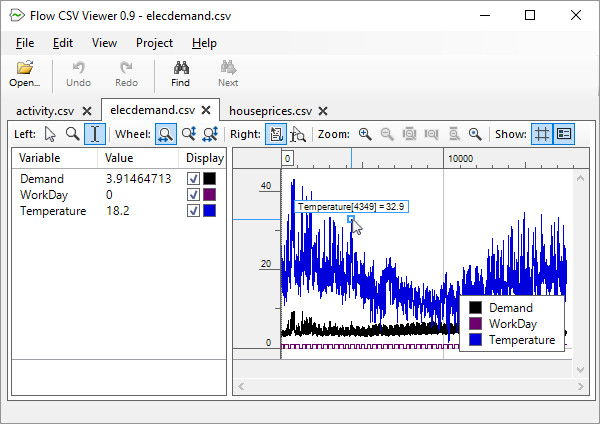The width and height of the screenshot is (600, 424).
Task: Close the elecdemand.csv tab
Action: (206, 110)
